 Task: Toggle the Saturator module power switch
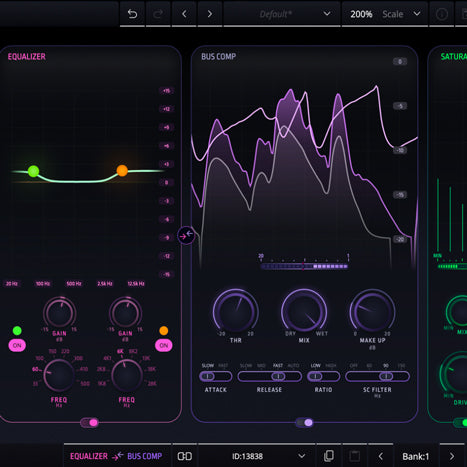click(461, 423)
